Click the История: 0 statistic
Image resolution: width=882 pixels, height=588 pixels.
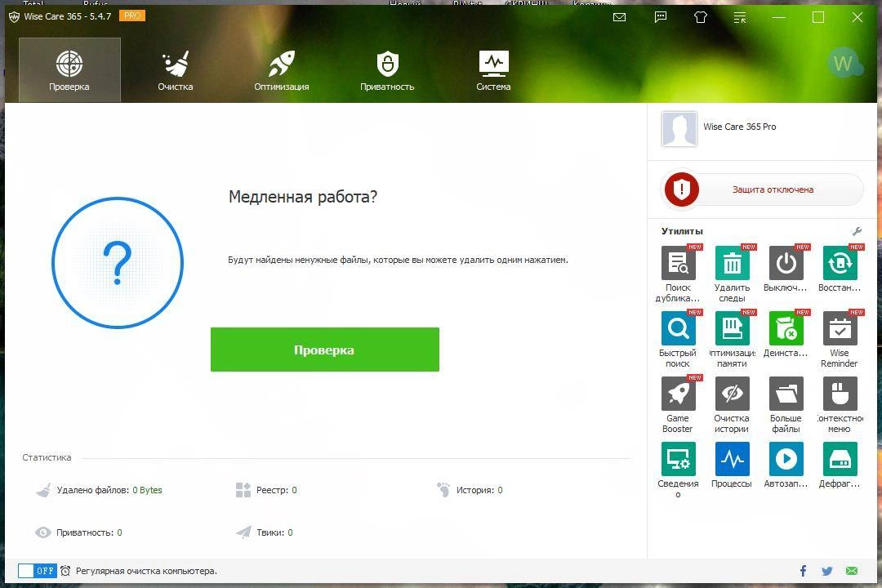(470, 490)
